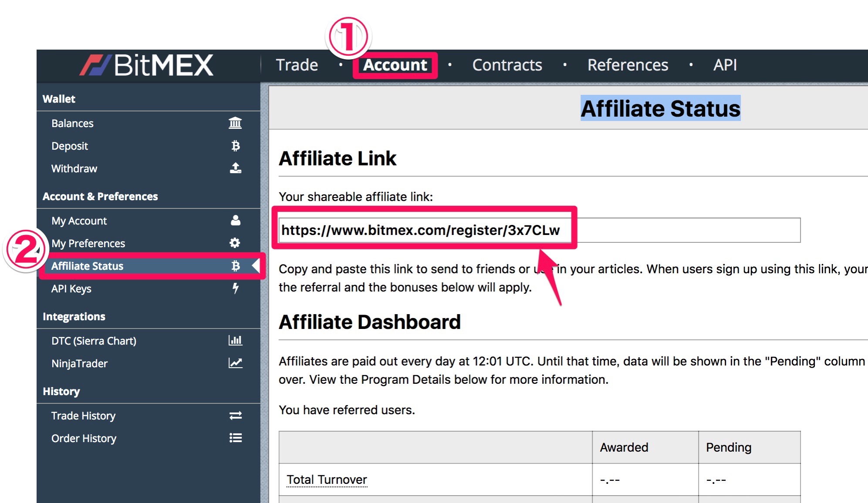Click the shareable affiliate link field
This screenshot has width=868, height=503.
[x=539, y=230]
